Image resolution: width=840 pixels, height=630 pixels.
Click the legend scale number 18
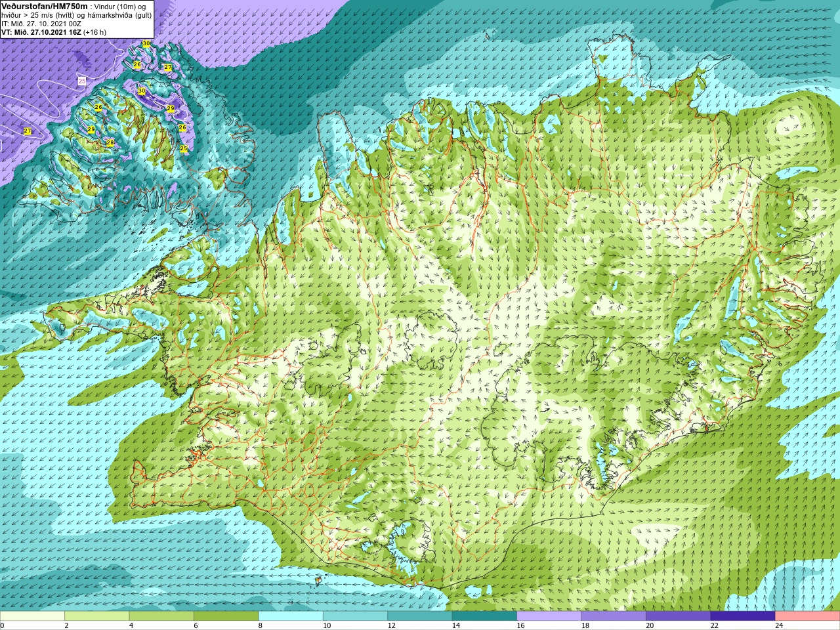tap(585, 625)
